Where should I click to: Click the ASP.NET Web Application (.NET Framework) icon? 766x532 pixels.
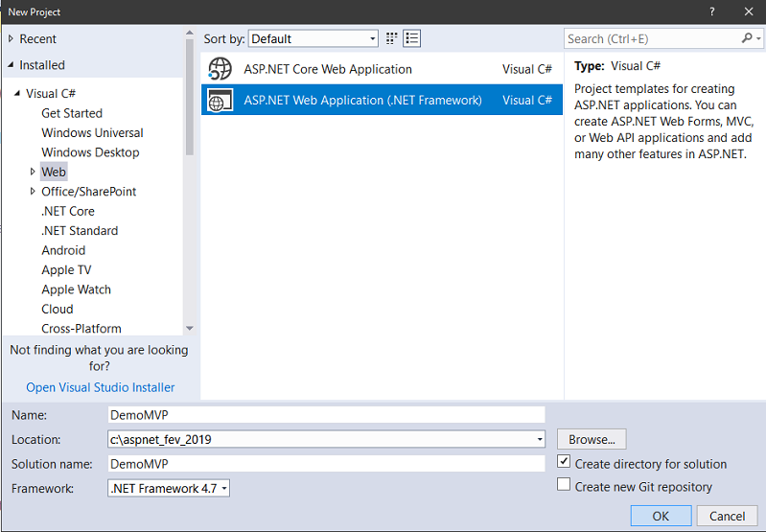point(220,100)
